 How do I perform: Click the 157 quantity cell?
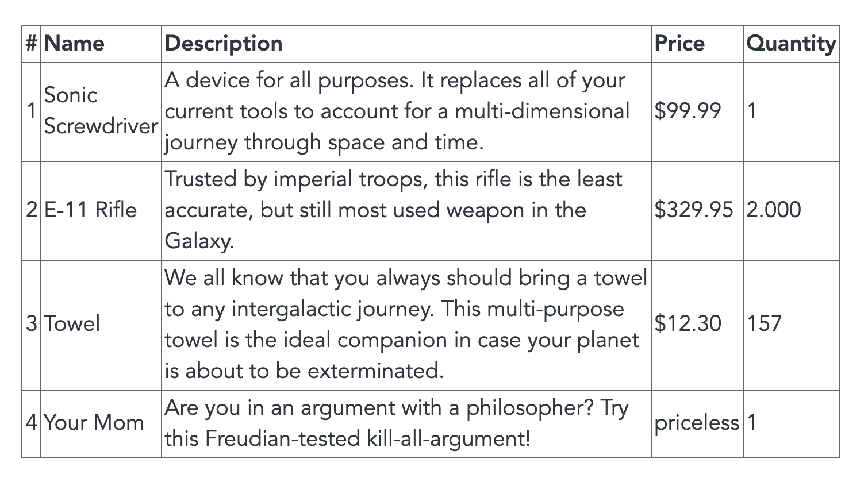pos(765,323)
